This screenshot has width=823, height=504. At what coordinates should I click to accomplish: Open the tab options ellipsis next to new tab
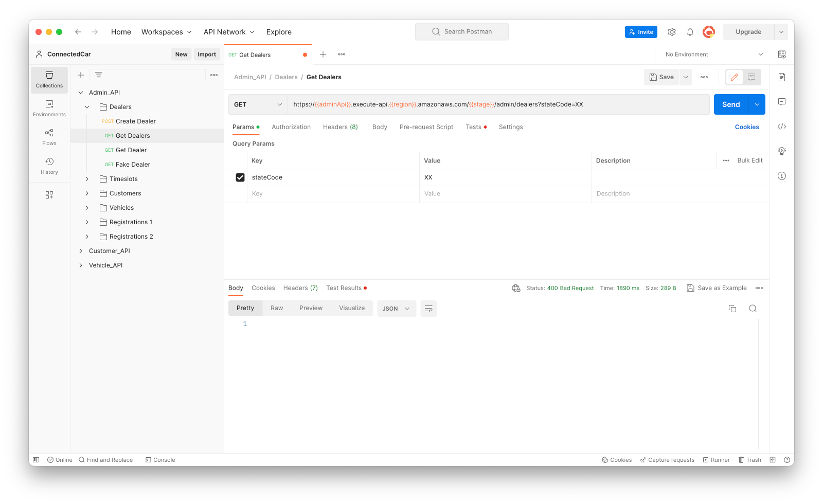[x=342, y=55]
